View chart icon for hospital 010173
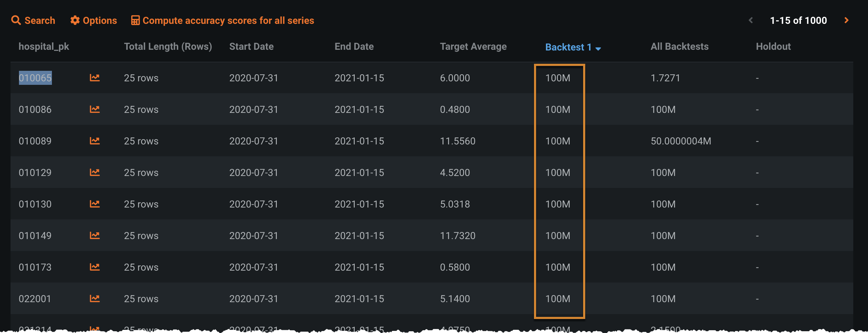Viewport: 868px width, 333px height. (x=94, y=267)
